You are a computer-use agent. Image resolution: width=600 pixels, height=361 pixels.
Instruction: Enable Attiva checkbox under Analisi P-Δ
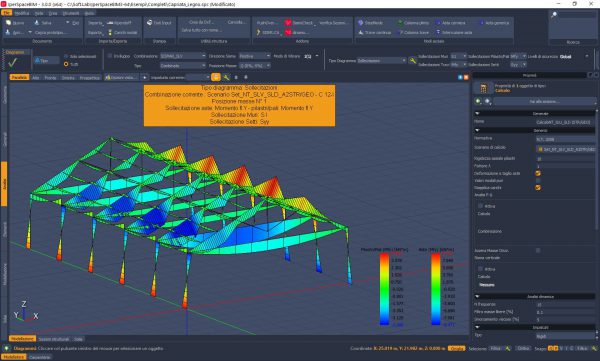point(480,206)
